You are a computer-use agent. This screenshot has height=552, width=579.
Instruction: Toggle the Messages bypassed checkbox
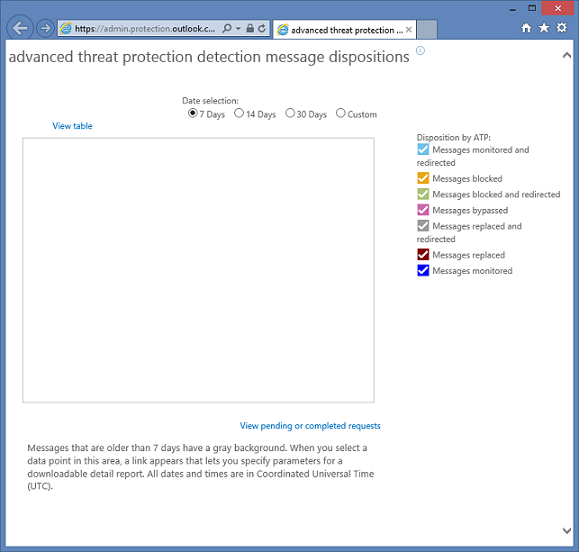coord(423,210)
